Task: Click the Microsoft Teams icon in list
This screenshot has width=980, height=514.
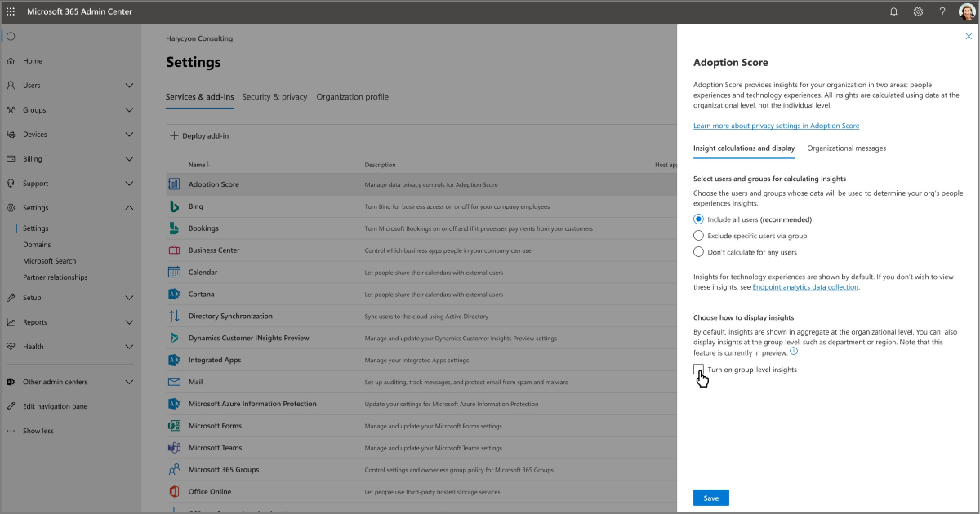Action: point(174,448)
